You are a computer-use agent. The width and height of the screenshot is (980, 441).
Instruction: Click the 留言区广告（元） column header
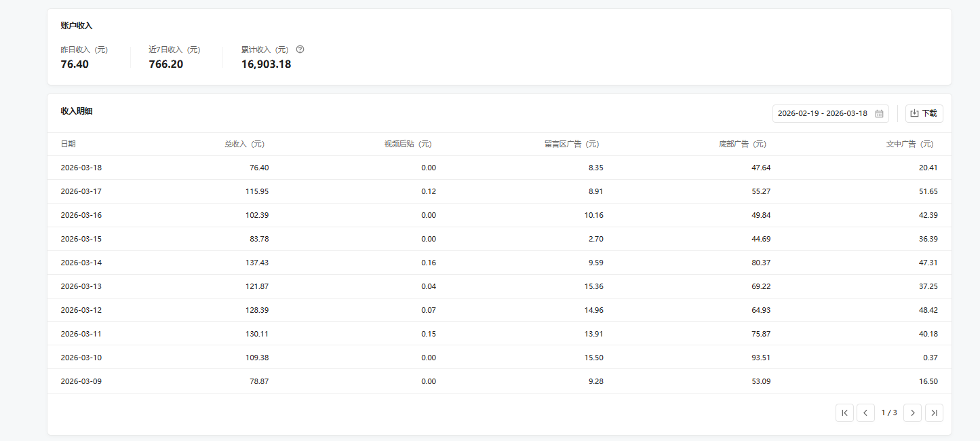click(573, 145)
